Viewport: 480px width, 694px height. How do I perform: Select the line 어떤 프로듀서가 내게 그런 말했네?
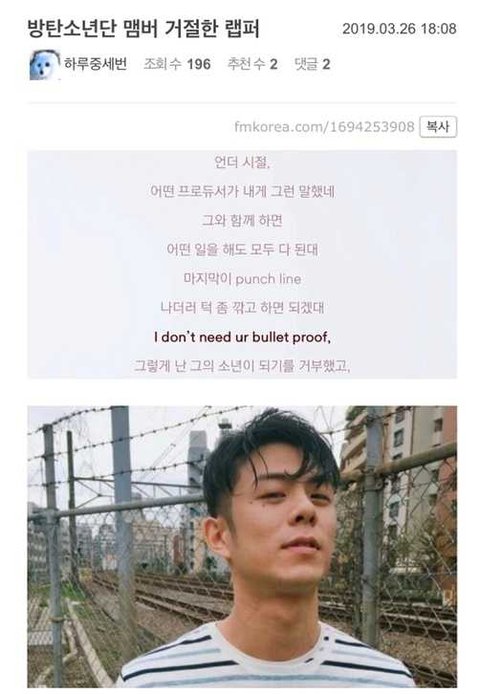[x=242, y=191]
